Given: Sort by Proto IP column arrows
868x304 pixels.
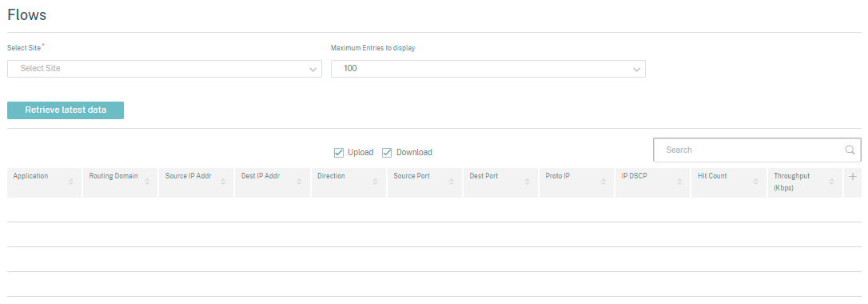Looking at the screenshot, I should (603, 182).
